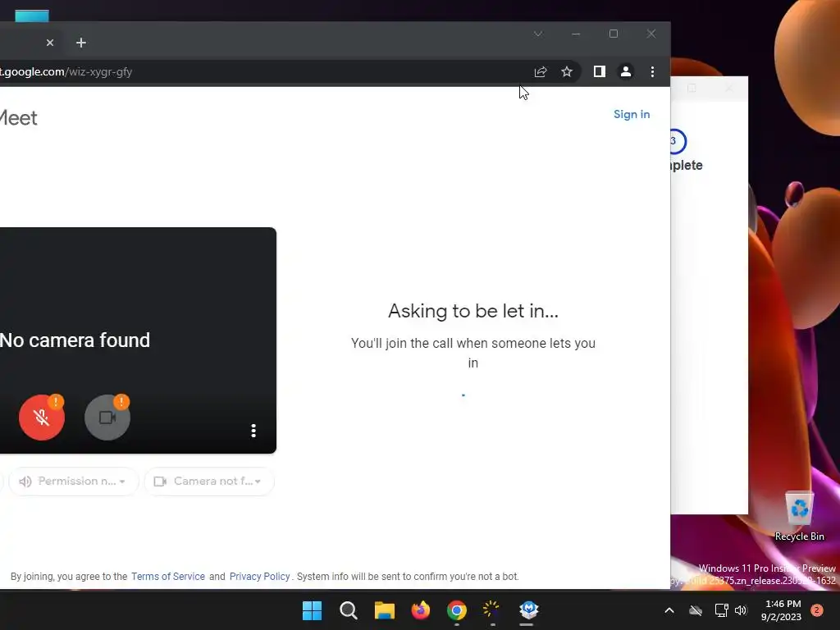
Task: Close the current browser tab
Action: pyautogui.click(x=50, y=43)
